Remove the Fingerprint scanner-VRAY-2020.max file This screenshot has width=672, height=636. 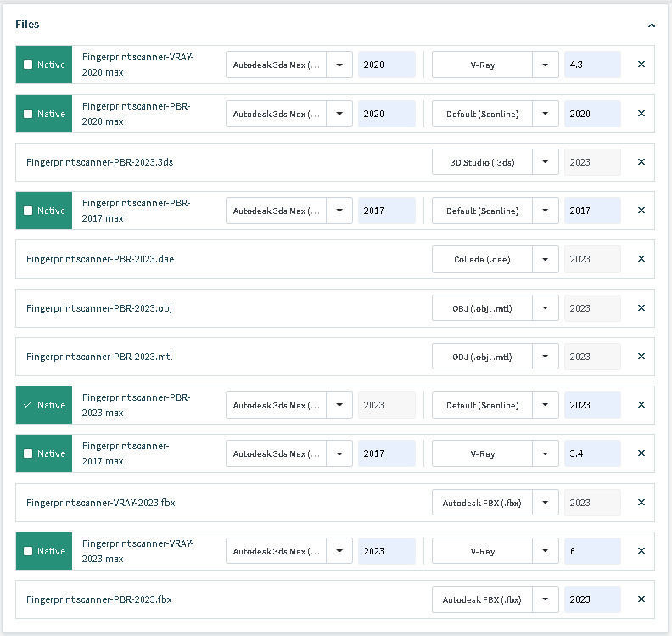(641, 65)
